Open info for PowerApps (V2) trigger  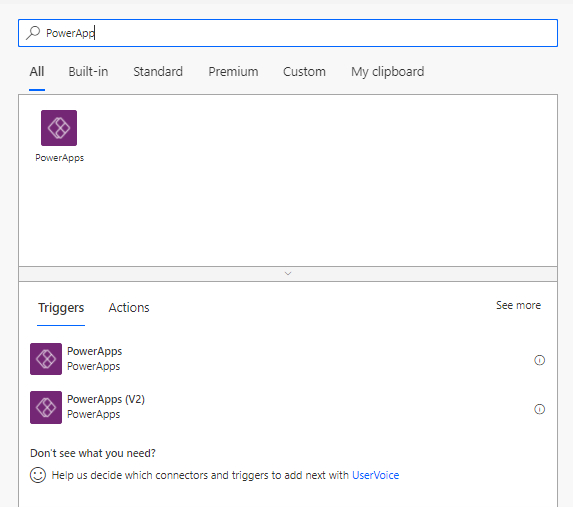pos(539,409)
